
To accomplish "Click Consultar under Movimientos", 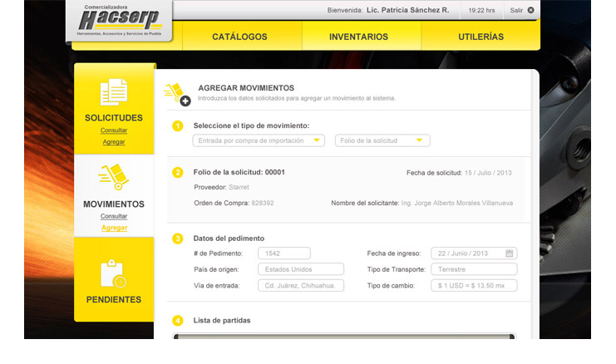I will [114, 216].
